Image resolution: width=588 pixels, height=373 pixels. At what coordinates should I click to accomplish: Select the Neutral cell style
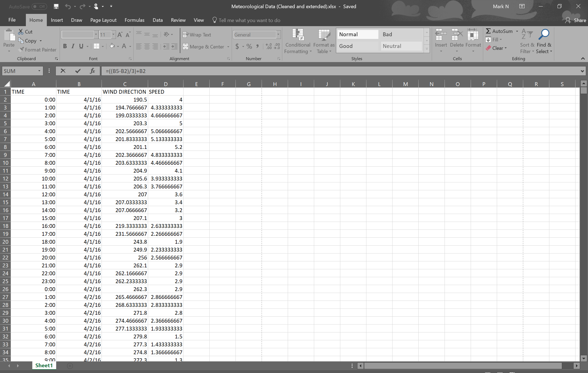coord(401,46)
